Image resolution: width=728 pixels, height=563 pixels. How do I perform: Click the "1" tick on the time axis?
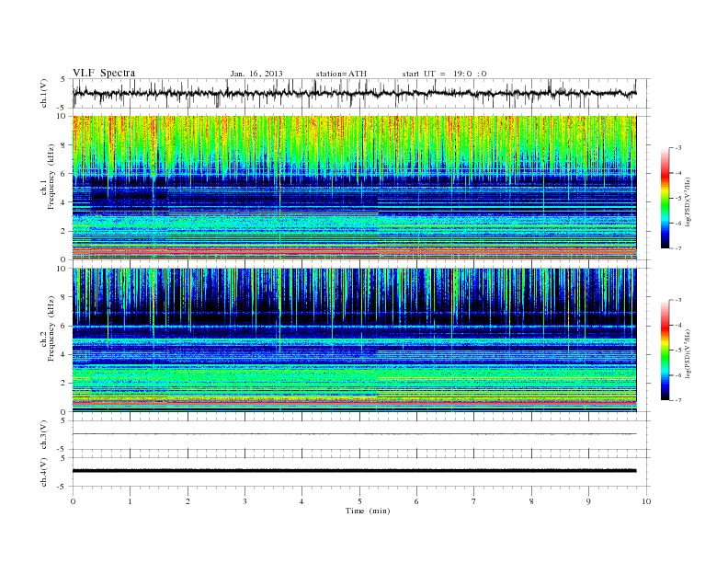point(131,501)
